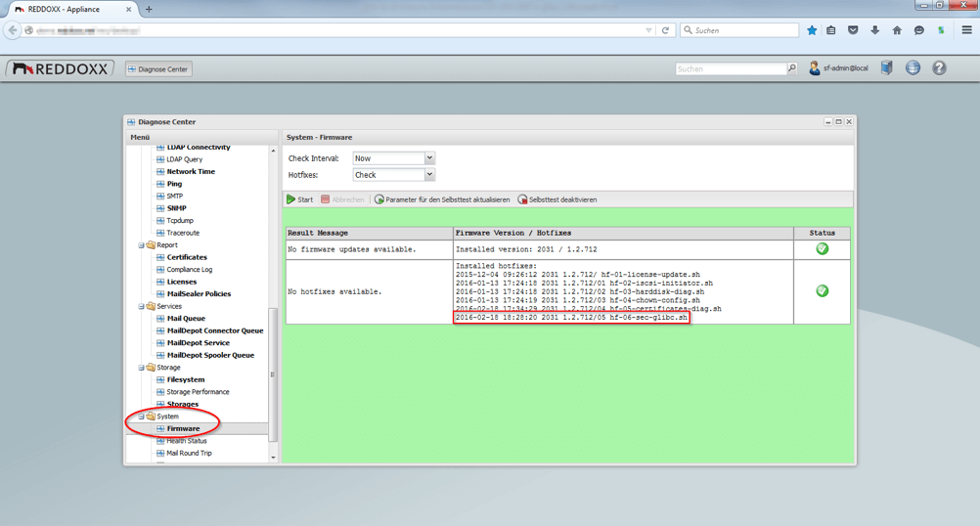Select Firmware tree item
The width and height of the screenshot is (980, 526).
pyautogui.click(x=183, y=428)
